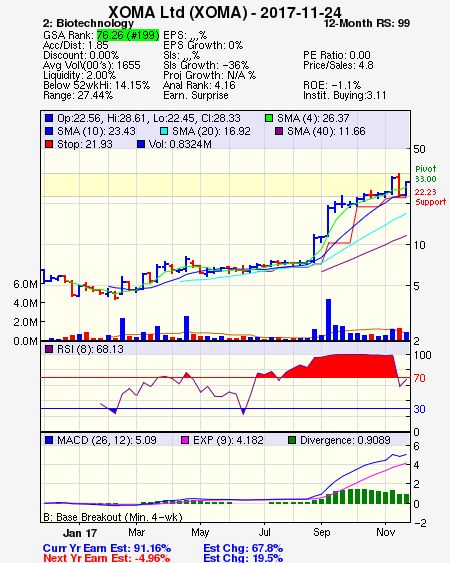450x563 pixels.
Task: Click the 2: Biotechnology sector label
Action: click(x=88, y=23)
